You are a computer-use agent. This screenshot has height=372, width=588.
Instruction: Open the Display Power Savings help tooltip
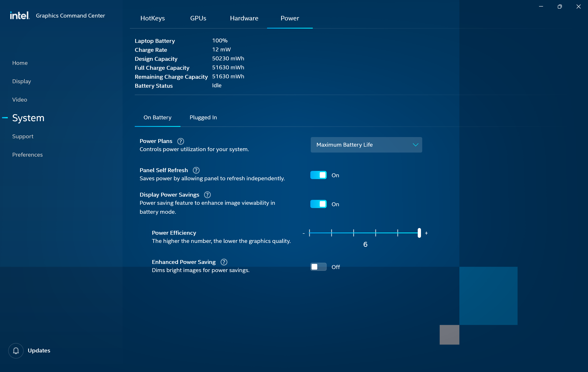(207, 195)
